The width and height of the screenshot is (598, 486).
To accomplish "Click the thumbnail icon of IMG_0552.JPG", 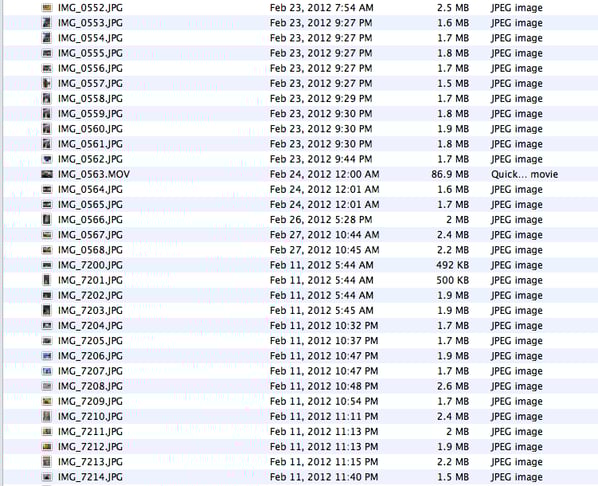I will 47,8.
